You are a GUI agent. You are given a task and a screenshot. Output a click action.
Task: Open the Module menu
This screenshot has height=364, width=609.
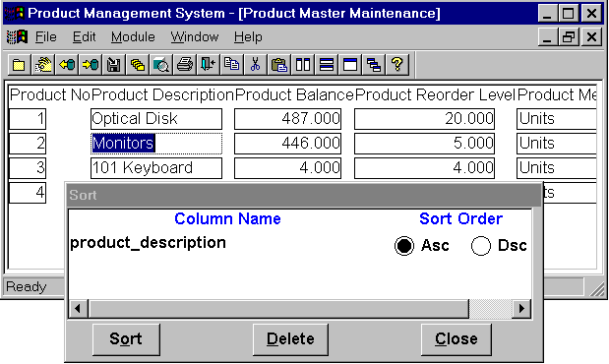[x=133, y=37]
